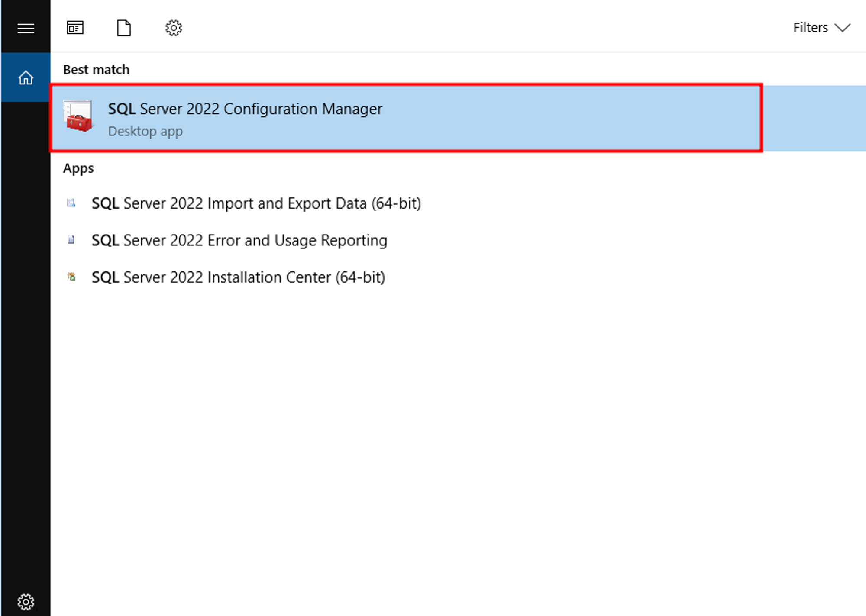Click the Desktop app subtitle text

coord(145,131)
